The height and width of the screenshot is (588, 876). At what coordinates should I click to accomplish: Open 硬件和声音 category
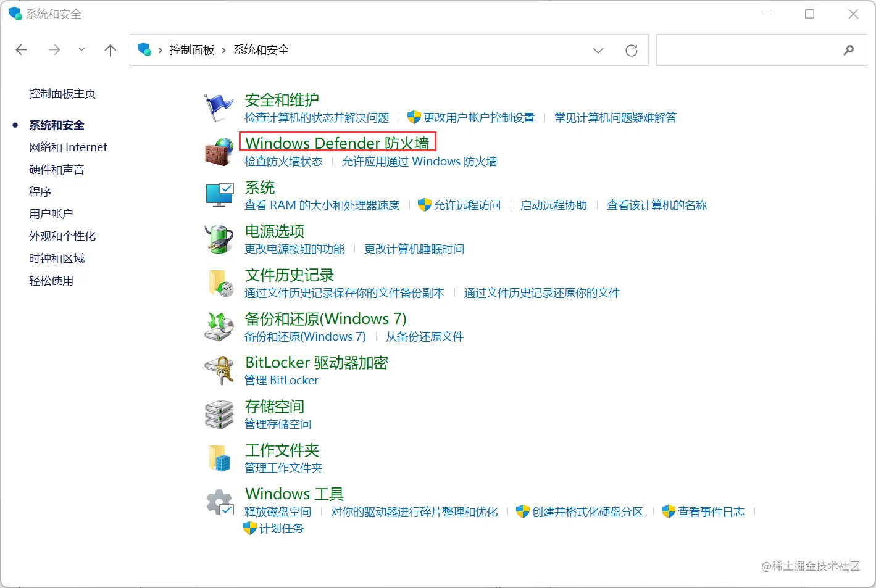(57, 170)
